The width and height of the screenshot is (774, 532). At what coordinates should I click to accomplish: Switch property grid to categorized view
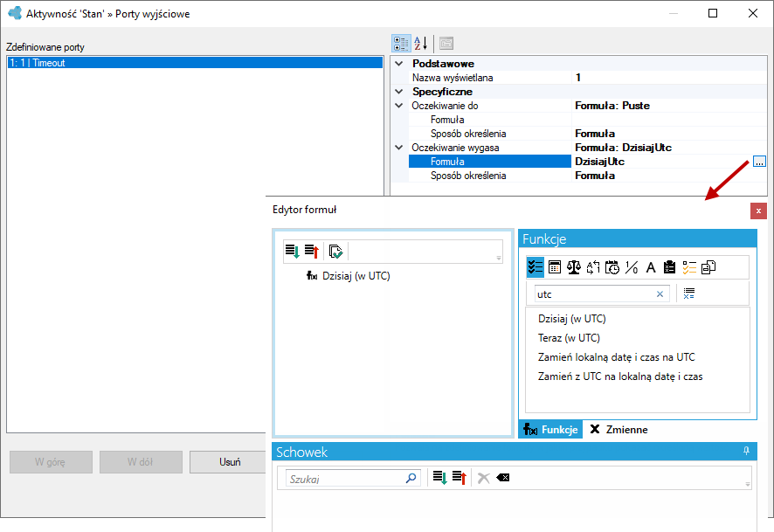click(401, 44)
